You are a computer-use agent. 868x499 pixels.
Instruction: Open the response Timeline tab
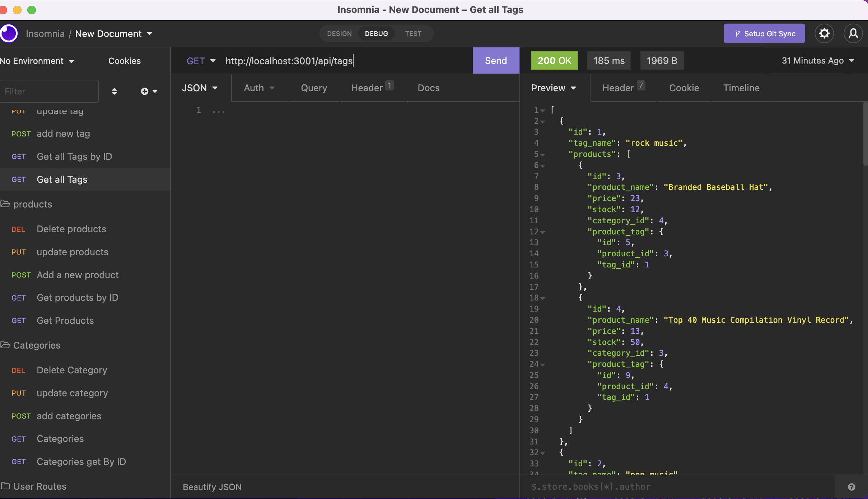point(741,88)
